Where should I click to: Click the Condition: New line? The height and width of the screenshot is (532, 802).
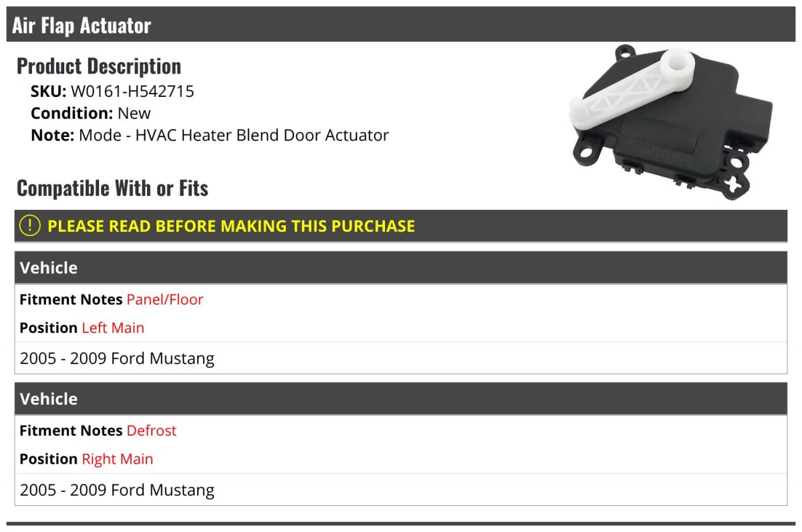(91, 113)
